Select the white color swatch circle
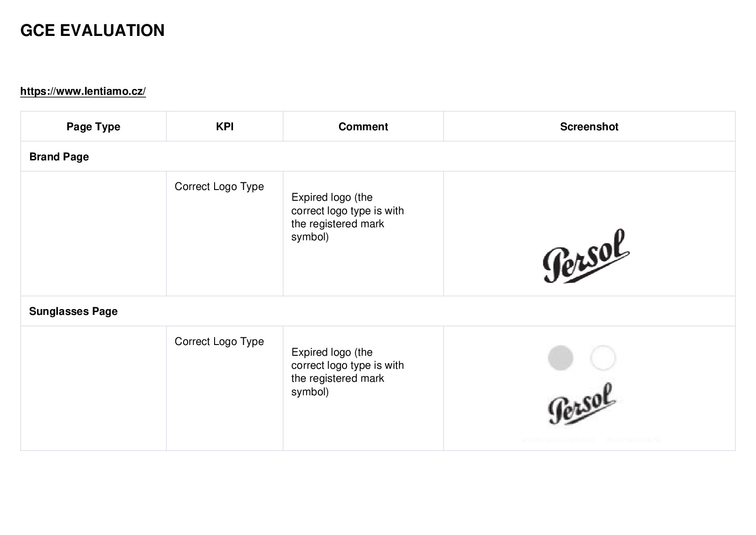This screenshot has height=535, width=756. click(x=603, y=358)
